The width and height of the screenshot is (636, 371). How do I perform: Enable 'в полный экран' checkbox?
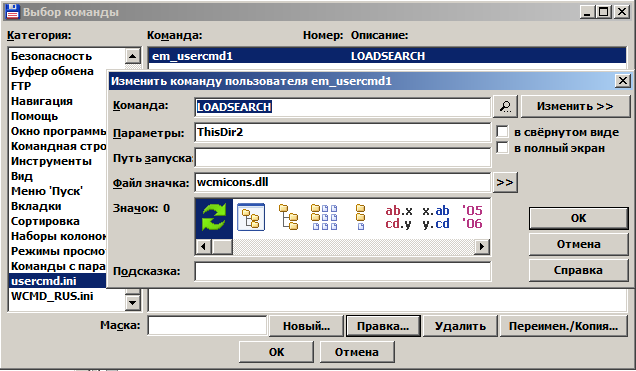pyautogui.click(x=502, y=148)
